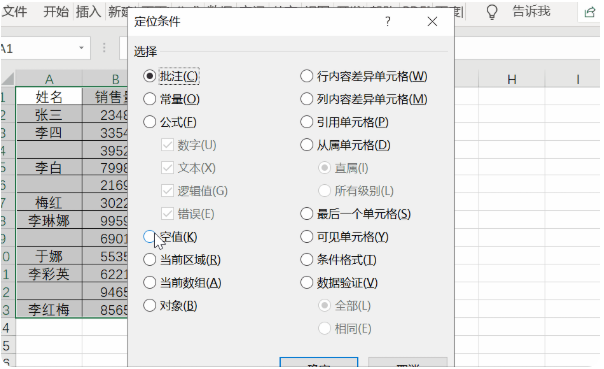Select the 空值(K) radio button
Image resolution: width=604 pixels, height=369 pixels.
tap(149, 237)
